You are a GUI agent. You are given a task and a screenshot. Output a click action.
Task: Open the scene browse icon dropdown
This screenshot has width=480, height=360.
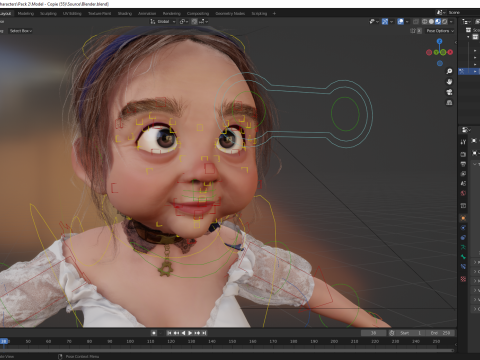tap(441, 12)
